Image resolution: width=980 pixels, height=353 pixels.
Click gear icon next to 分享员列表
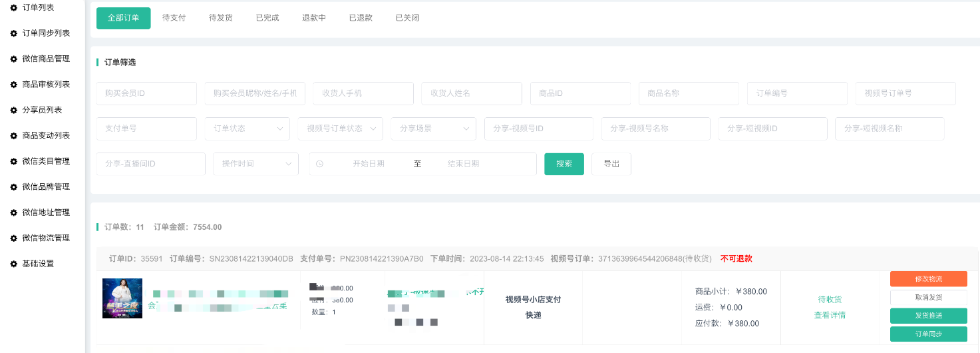coord(13,110)
